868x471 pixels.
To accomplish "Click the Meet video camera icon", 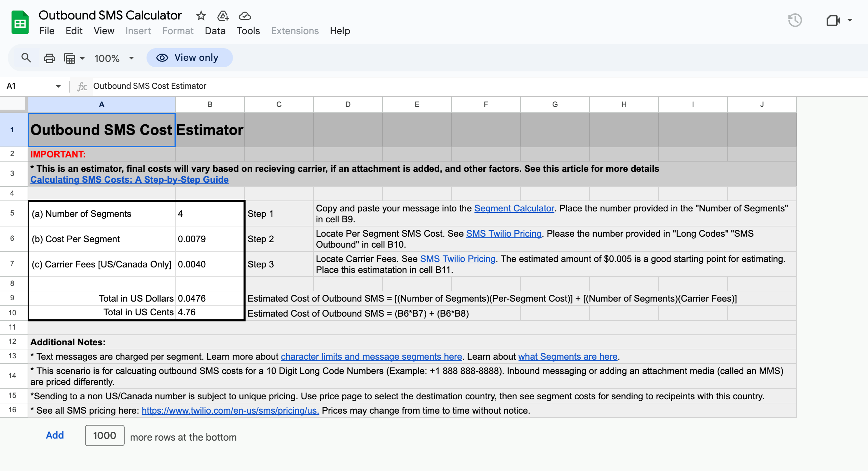I will coord(833,20).
